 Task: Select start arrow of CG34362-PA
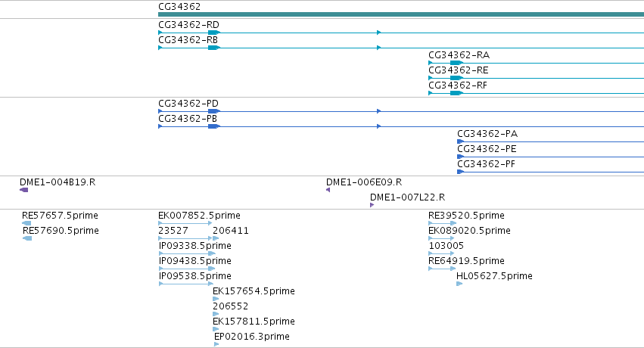tap(460, 141)
